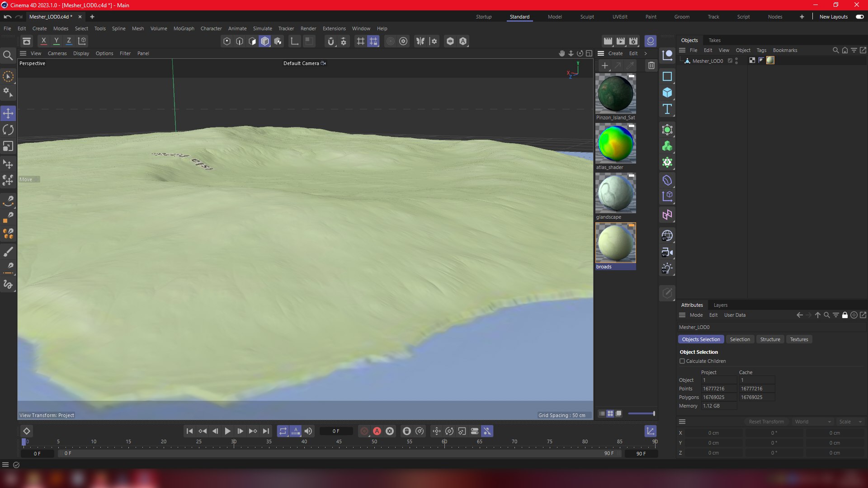Click the Brush paint tool icon

(8, 251)
